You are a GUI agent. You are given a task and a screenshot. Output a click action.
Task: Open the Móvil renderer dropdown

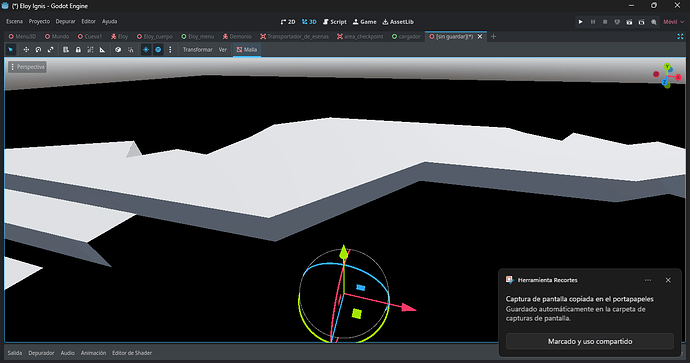[674, 22]
